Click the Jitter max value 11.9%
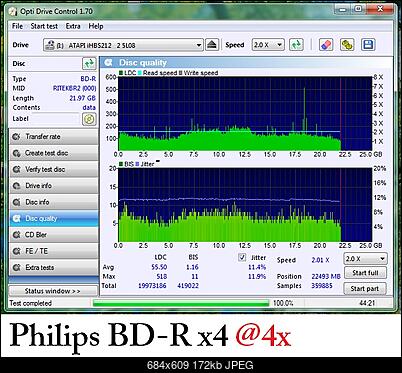This screenshot has height=373, width=402. [257, 276]
